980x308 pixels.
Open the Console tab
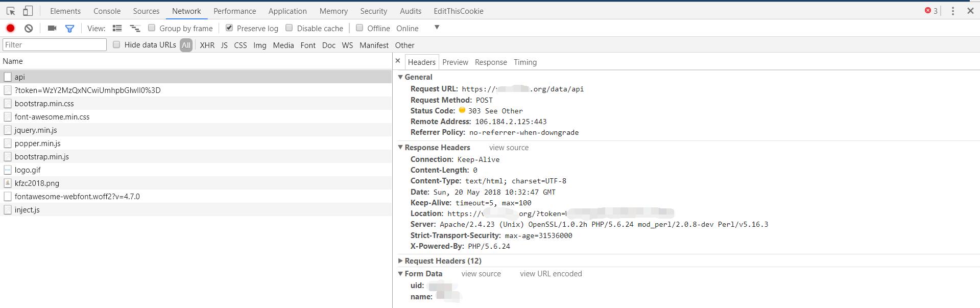pos(107,11)
